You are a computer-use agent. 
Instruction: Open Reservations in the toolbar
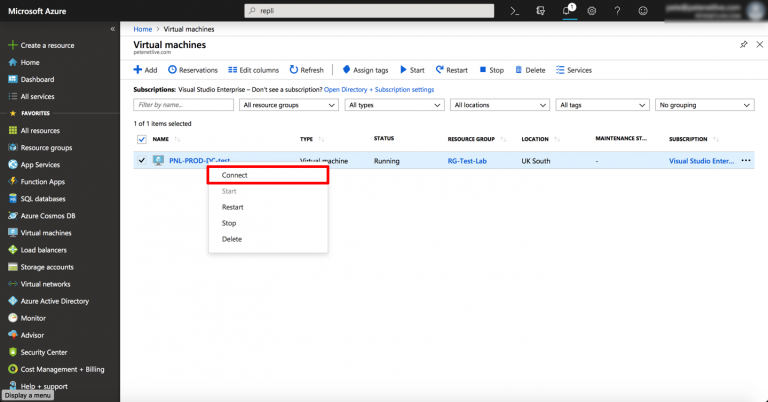click(193, 70)
